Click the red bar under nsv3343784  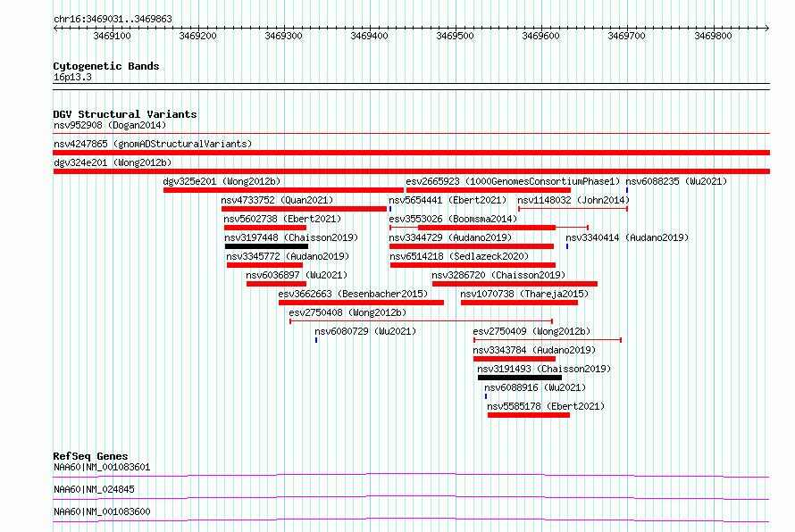pyautogui.click(x=515, y=359)
